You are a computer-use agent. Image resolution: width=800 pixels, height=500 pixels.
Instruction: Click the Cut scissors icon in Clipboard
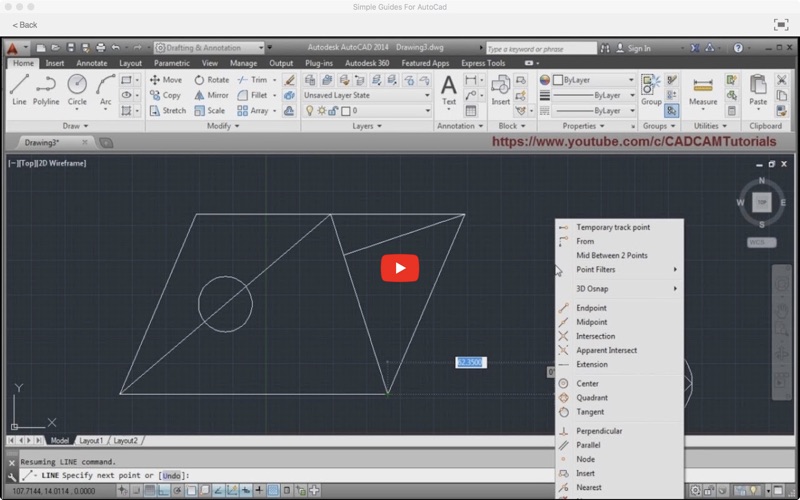781,80
